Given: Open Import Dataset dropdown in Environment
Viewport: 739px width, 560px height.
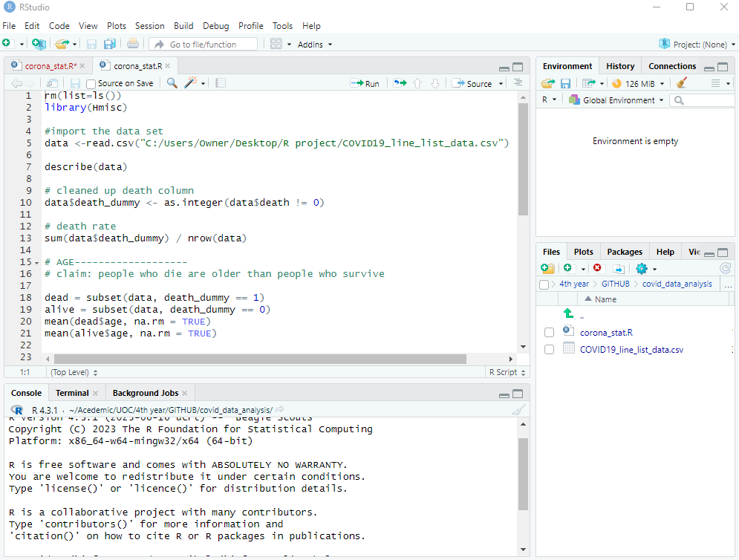Looking at the screenshot, I should tap(593, 83).
